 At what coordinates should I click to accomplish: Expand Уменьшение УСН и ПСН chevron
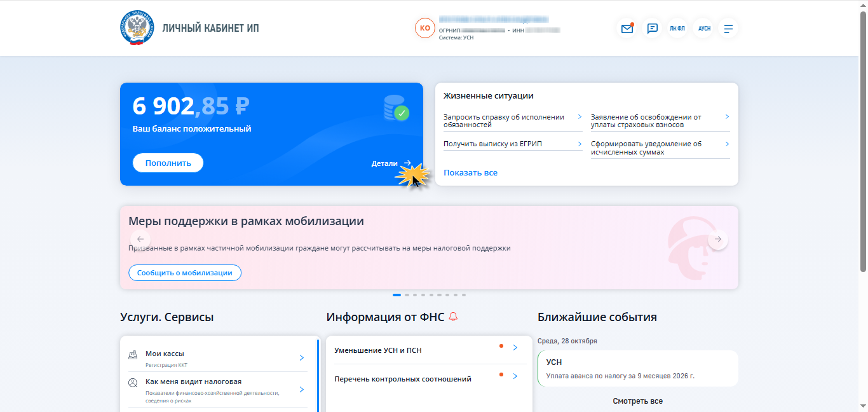point(515,348)
